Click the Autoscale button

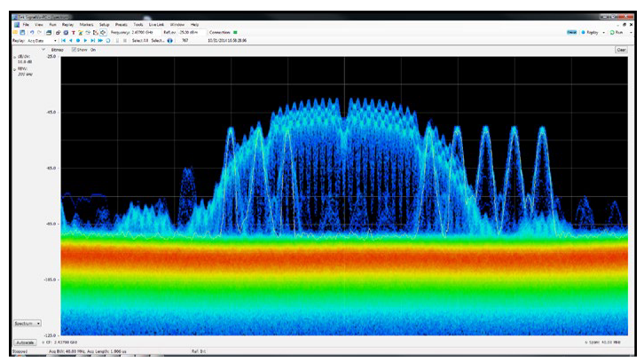click(24, 341)
